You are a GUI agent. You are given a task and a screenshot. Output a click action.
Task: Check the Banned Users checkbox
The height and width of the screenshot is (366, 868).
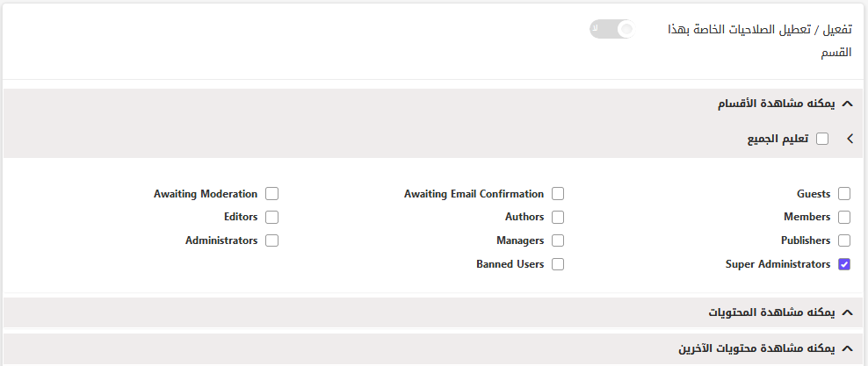558,264
